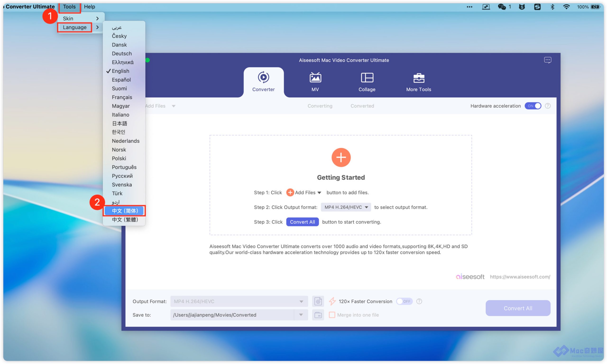Image resolution: width=607 pixels, height=364 pixels.
Task: Click help icon beside 120× Faster Conversion
Action: (x=419, y=301)
